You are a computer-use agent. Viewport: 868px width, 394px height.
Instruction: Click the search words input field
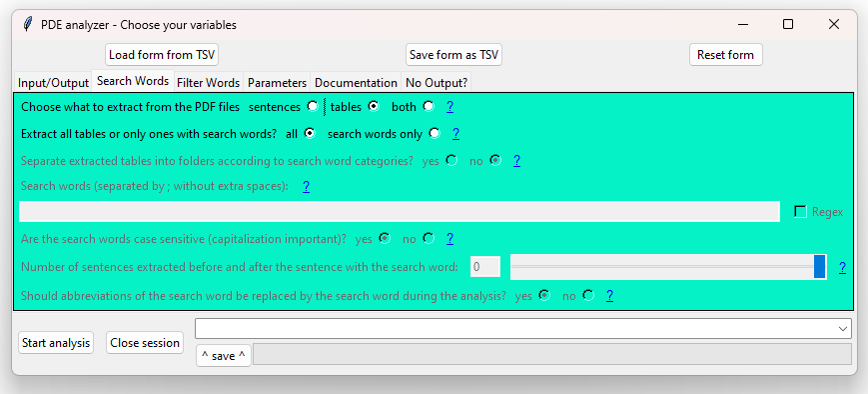[400, 212]
